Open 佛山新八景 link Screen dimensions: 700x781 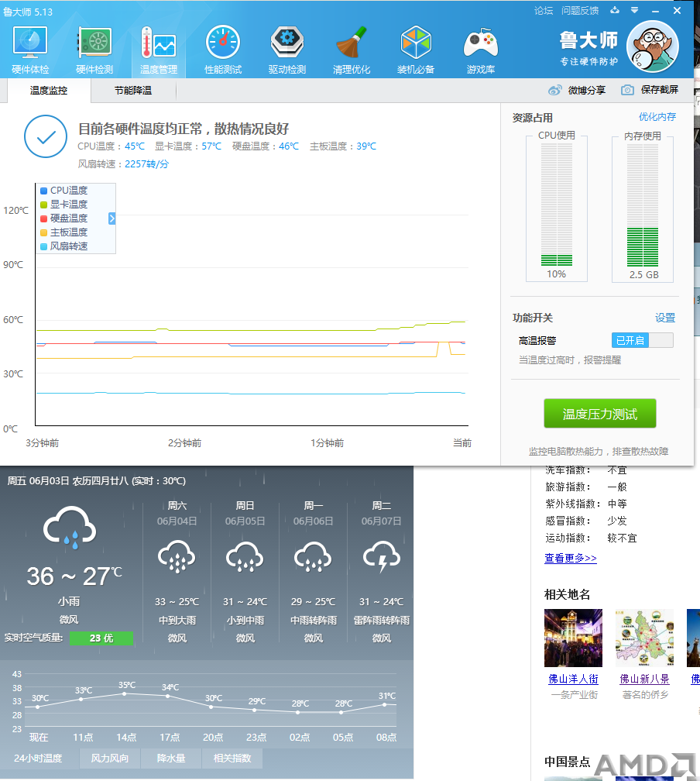point(645,679)
